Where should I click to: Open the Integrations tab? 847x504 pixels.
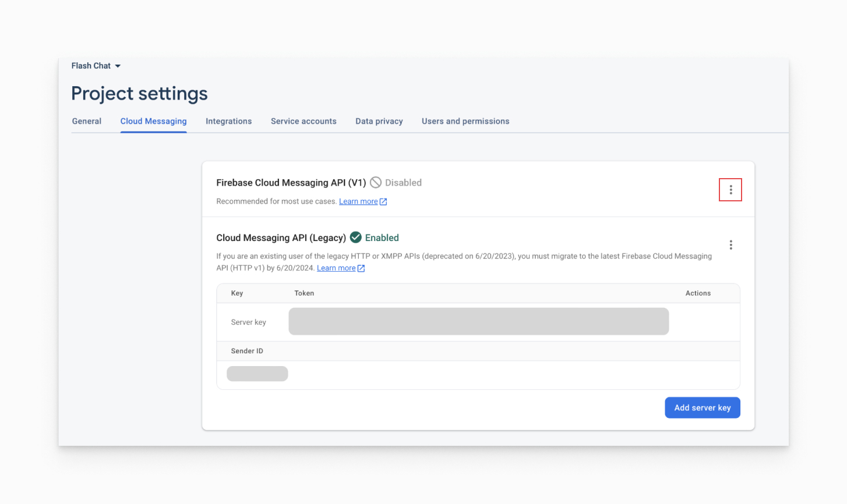click(x=228, y=121)
